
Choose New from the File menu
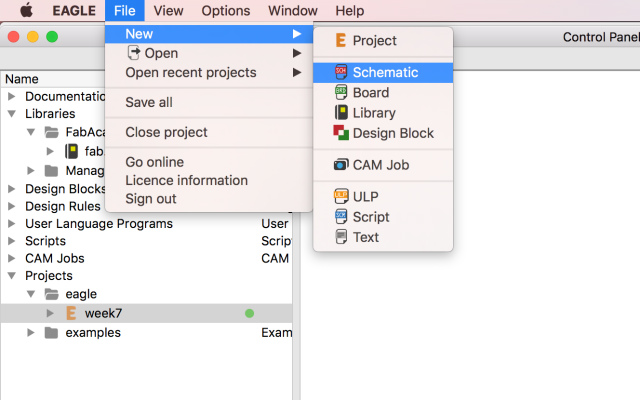point(209,34)
